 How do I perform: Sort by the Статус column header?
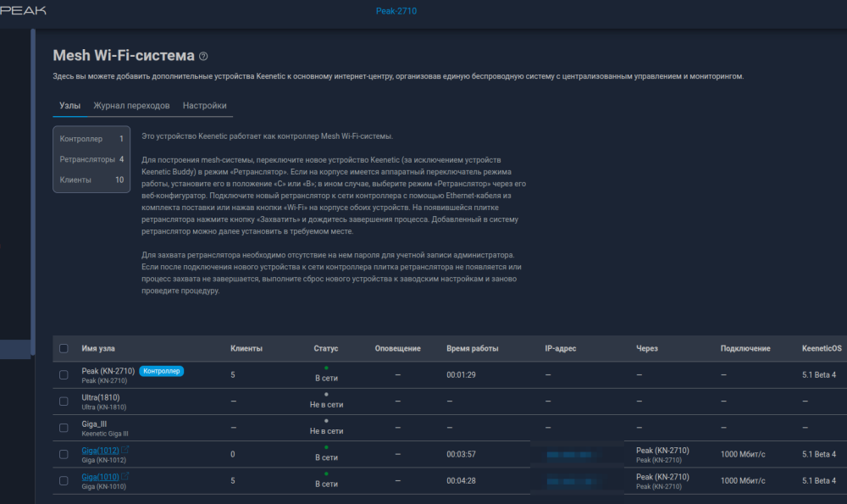[326, 348]
